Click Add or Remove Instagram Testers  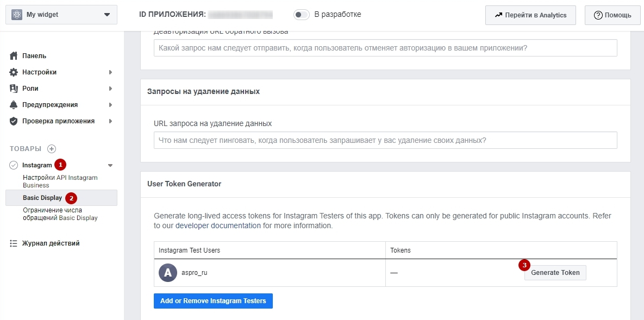pos(213,301)
